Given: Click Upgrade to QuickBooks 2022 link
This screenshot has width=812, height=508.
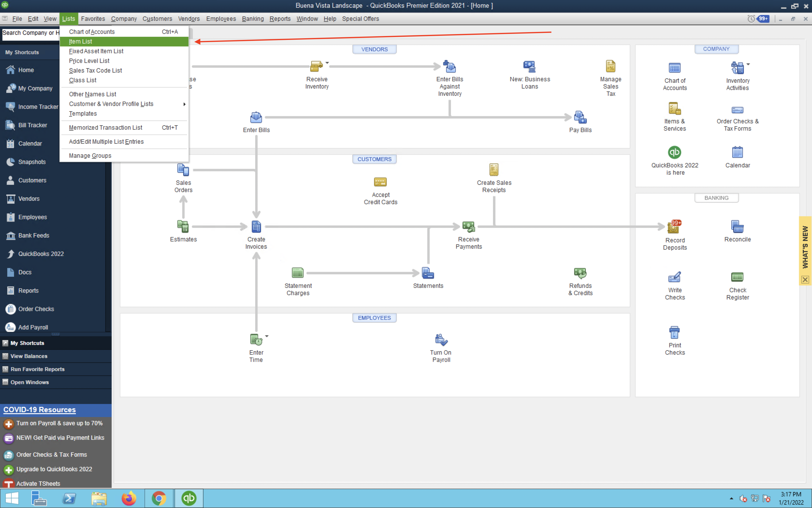Looking at the screenshot, I should tap(54, 469).
